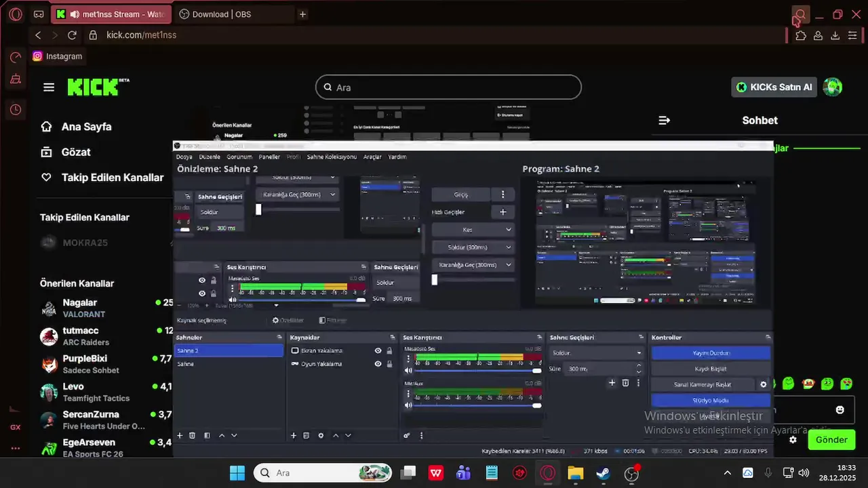Add a scene with Sahneler plus icon
Screen dimensions: 868x488
180,436
